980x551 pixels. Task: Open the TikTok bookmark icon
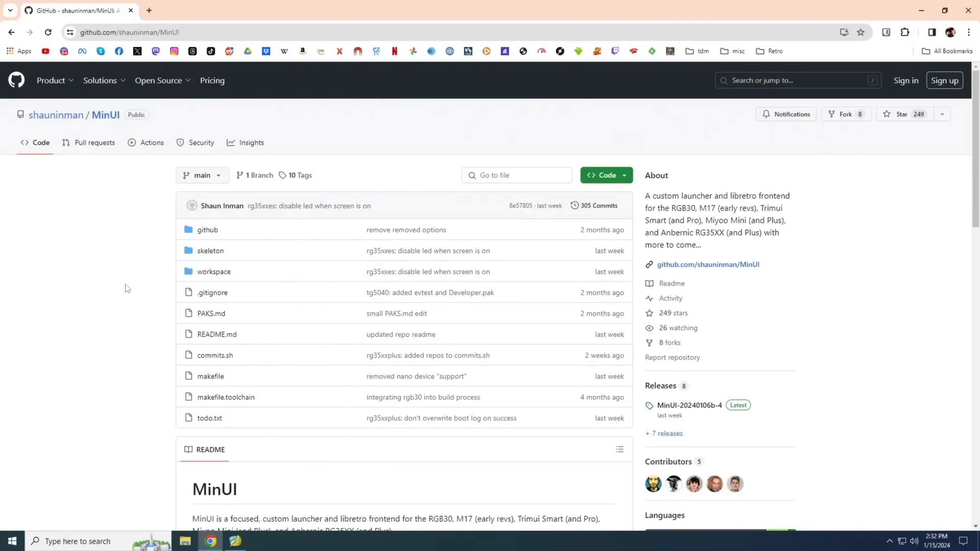(211, 51)
